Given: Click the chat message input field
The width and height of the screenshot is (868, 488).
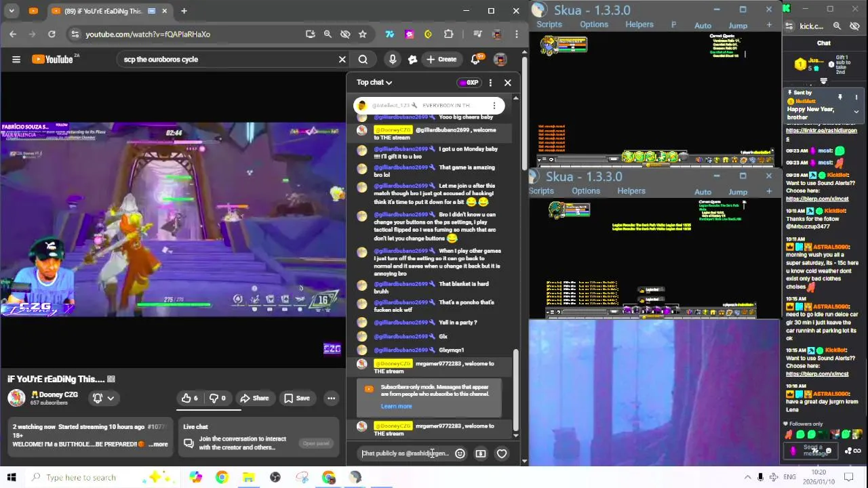Looking at the screenshot, I should 405,453.
